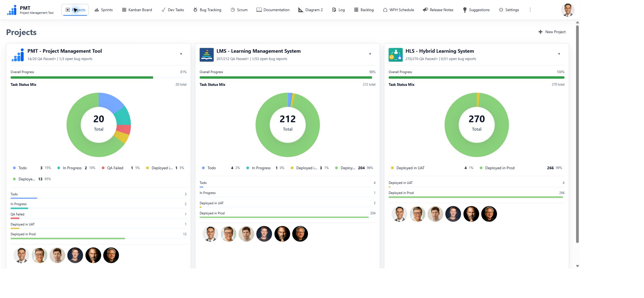
Task: Click the vertical page scrollbar
Action: tap(577, 134)
